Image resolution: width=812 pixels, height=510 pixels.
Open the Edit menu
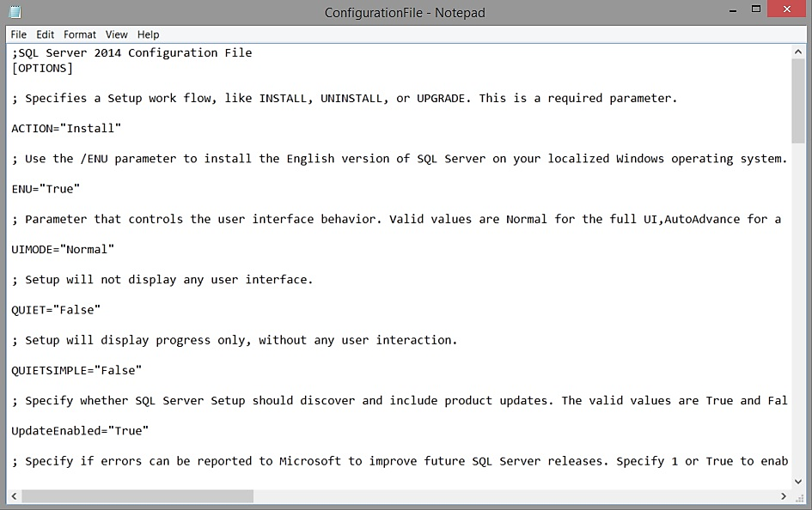coord(45,34)
